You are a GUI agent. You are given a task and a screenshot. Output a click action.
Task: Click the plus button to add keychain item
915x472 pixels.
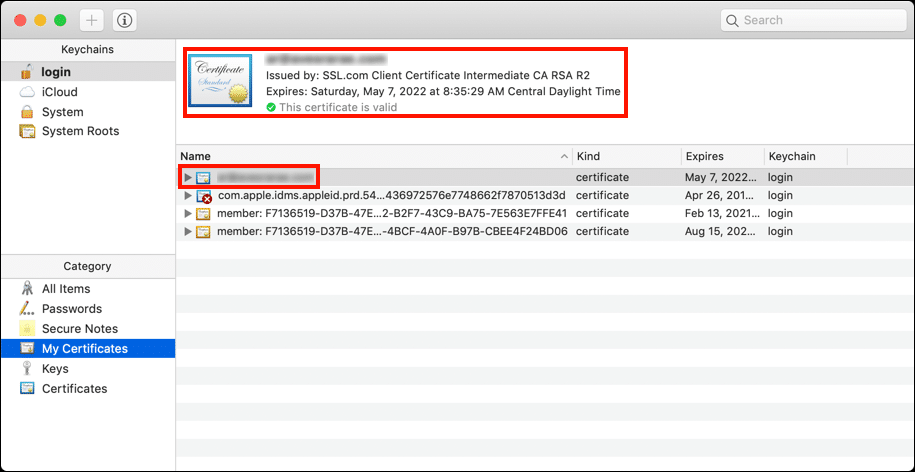click(91, 20)
